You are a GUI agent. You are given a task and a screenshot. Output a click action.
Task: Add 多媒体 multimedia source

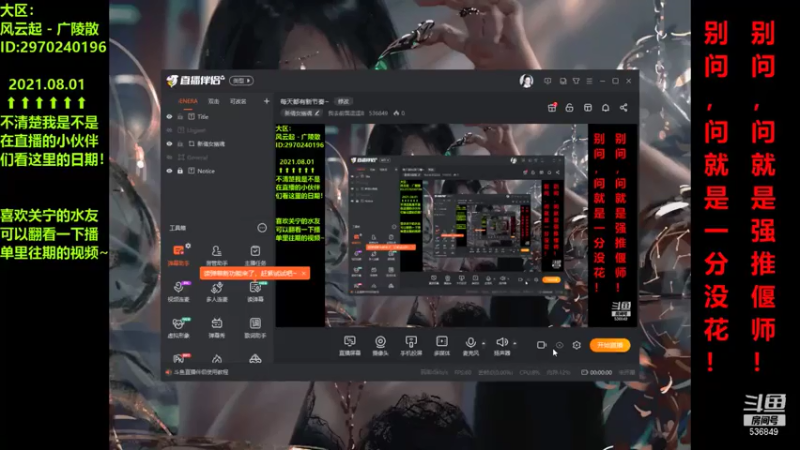click(x=441, y=345)
